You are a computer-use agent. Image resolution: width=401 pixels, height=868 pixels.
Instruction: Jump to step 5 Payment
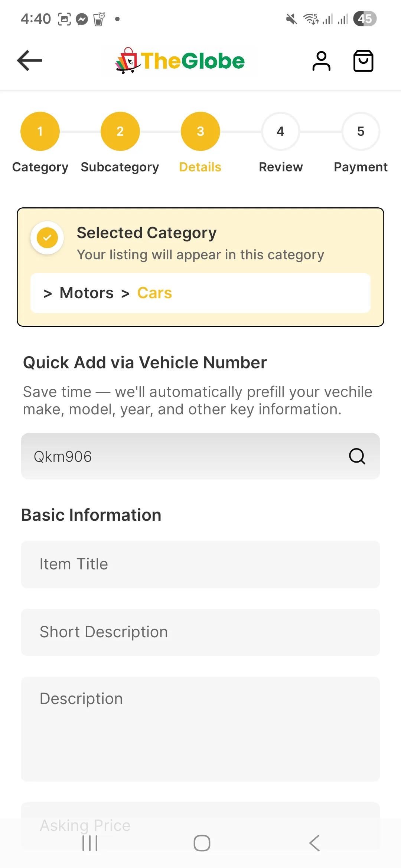click(x=361, y=131)
